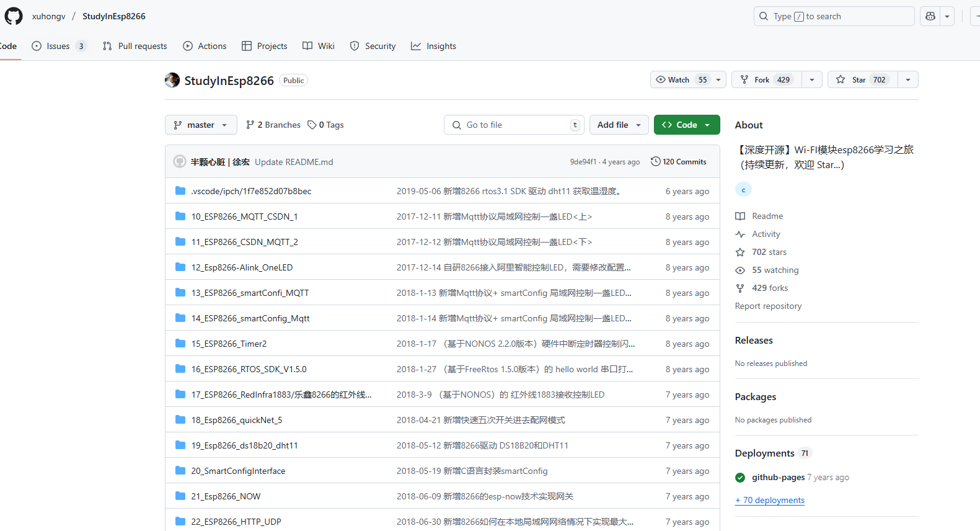The width and height of the screenshot is (980, 531).
Task: Click folder icon of 22_ESP8266_HTTP_UDP
Action: click(180, 521)
